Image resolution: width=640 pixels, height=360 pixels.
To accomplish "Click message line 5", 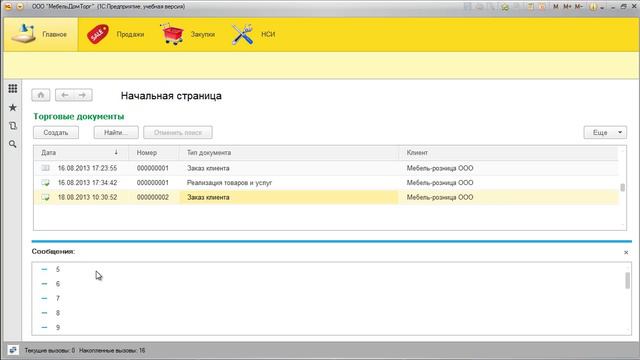I will coord(58,269).
